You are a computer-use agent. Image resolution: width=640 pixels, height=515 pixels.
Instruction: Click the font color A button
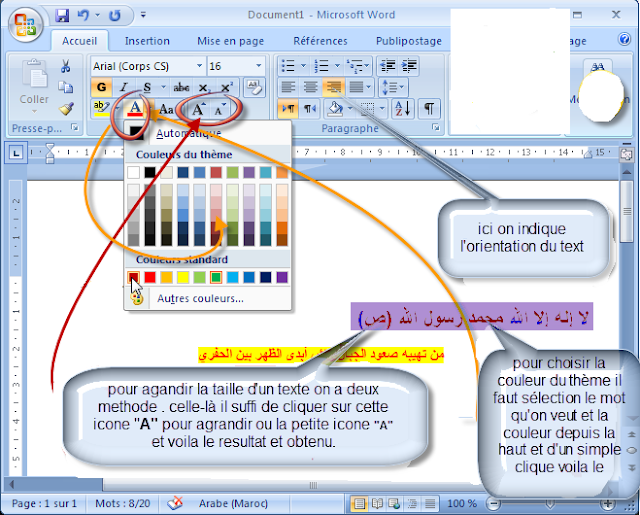135,109
